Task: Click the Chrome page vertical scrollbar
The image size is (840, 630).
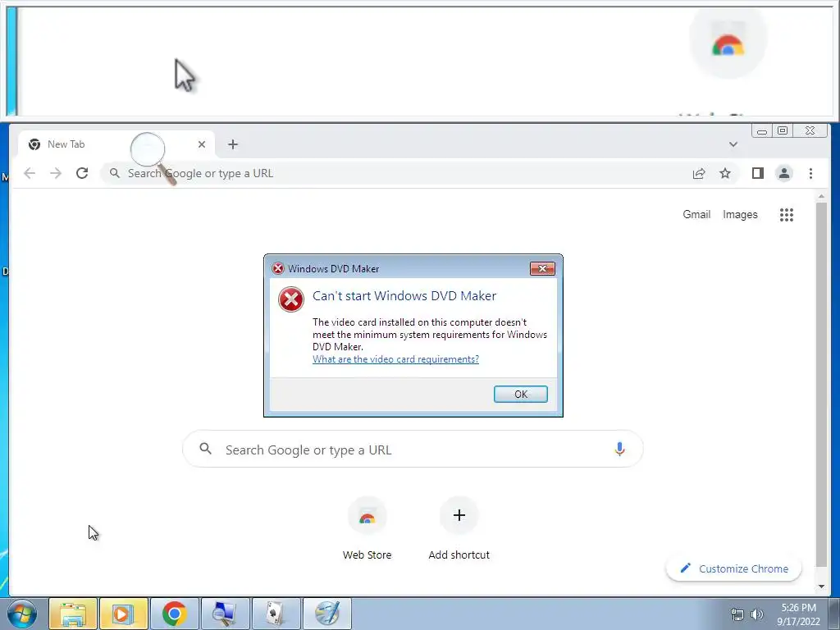Action: (x=821, y=386)
